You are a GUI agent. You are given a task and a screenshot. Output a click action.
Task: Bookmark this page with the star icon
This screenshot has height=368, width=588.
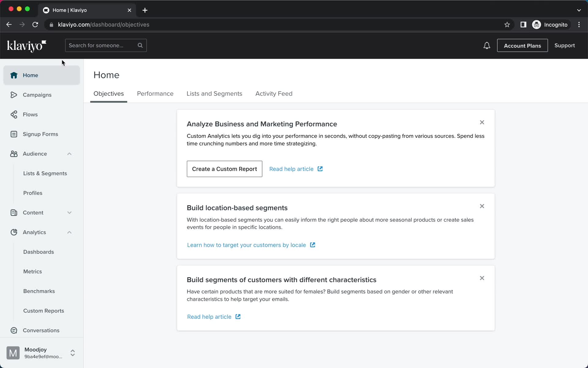tap(507, 25)
